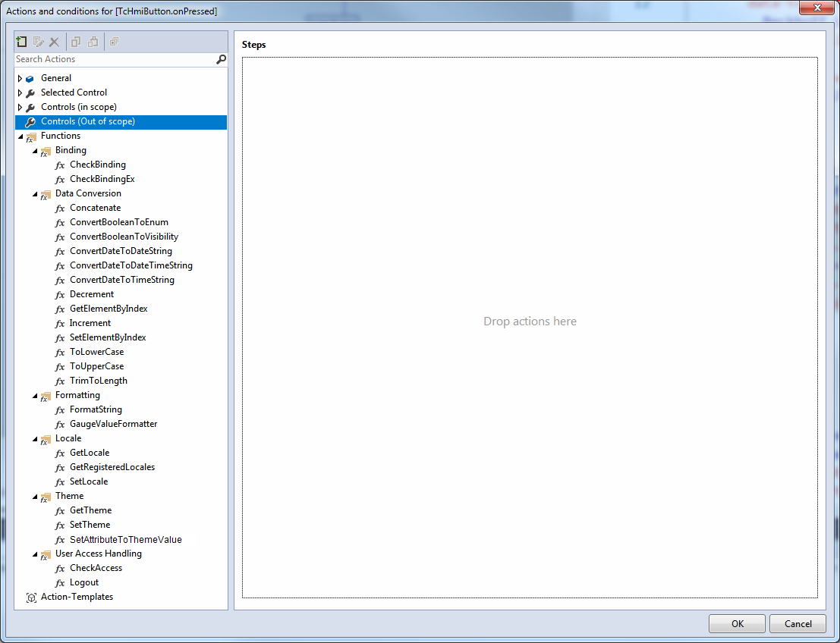
Task: Collapse the Theme folder
Action: (35, 497)
